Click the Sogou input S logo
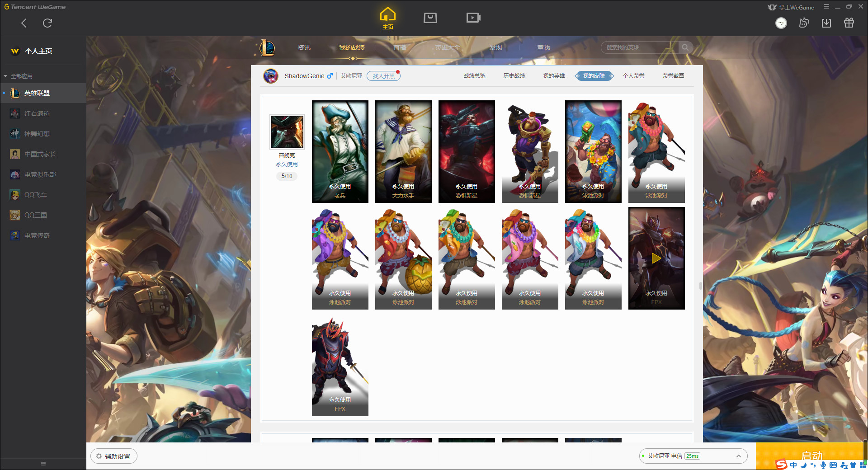Image resolution: width=868 pixels, height=470 pixels. (781, 465)
